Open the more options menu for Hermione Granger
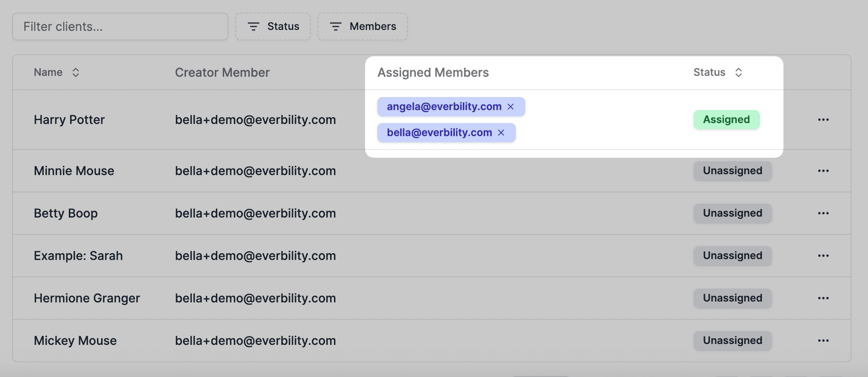Screen dimensions: 868x377 pos(823,298)
